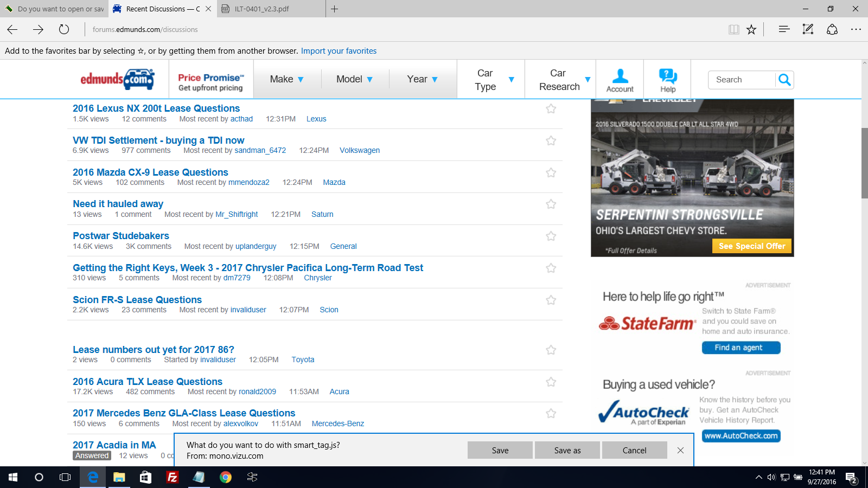Open the Account icon
Viewport: 868px width, 488px height.
coord(620,80)
